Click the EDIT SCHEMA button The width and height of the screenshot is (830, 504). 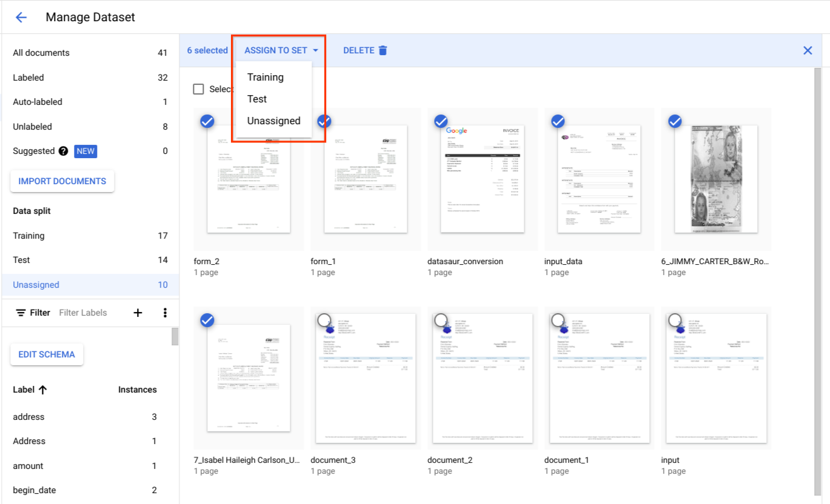coord(47,354)
